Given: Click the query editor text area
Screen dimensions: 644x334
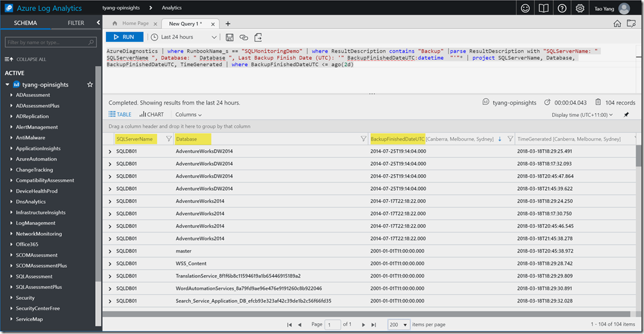Looking at the screenshot, I should coord(370,67).
